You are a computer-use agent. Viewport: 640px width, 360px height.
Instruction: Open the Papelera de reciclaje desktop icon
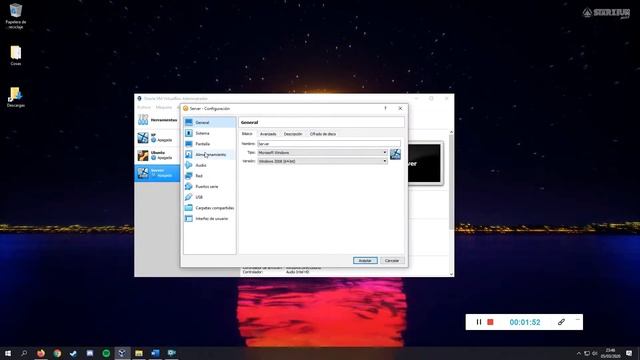[16, 16]
